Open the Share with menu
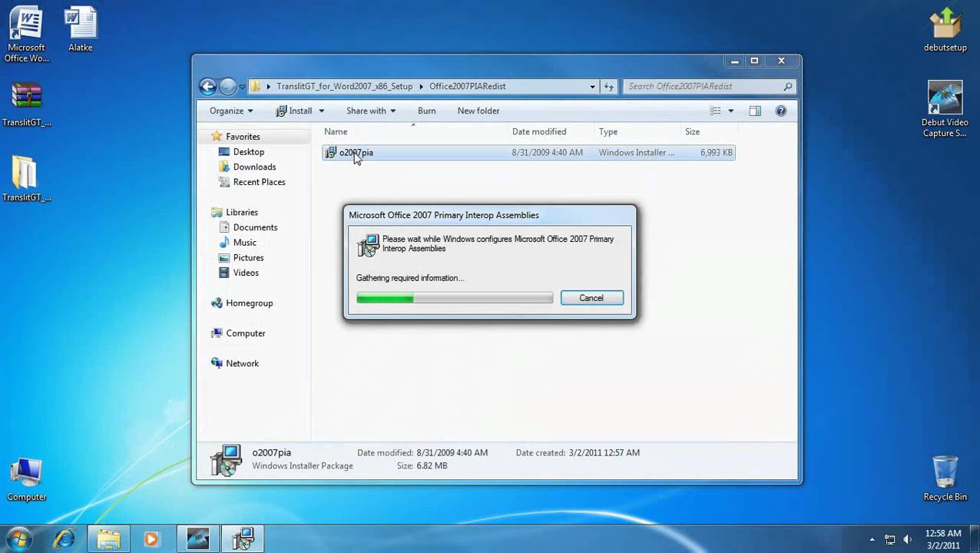Screen dimensions: 980x553 coord(371,111)
